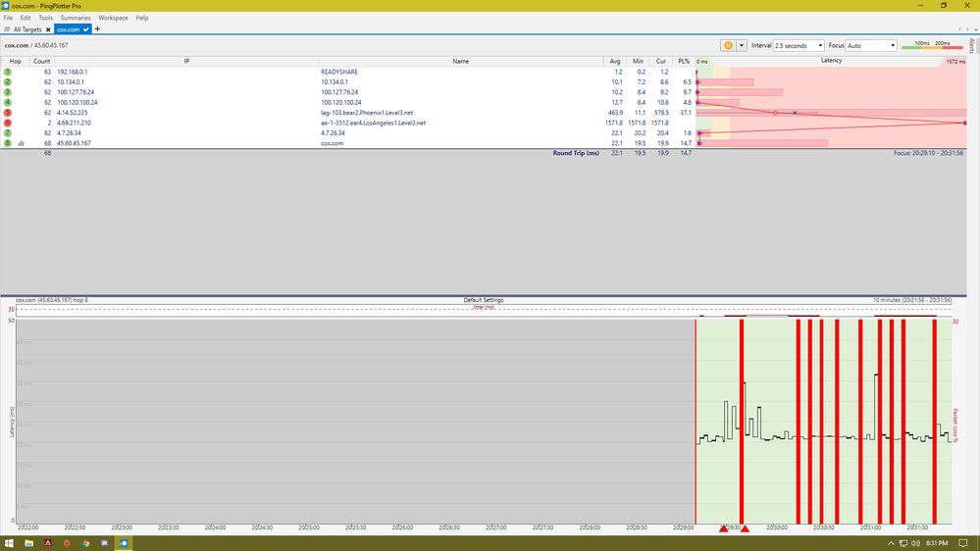
Task: Click the Default Settings label on timeline
Action: point(483,300)
